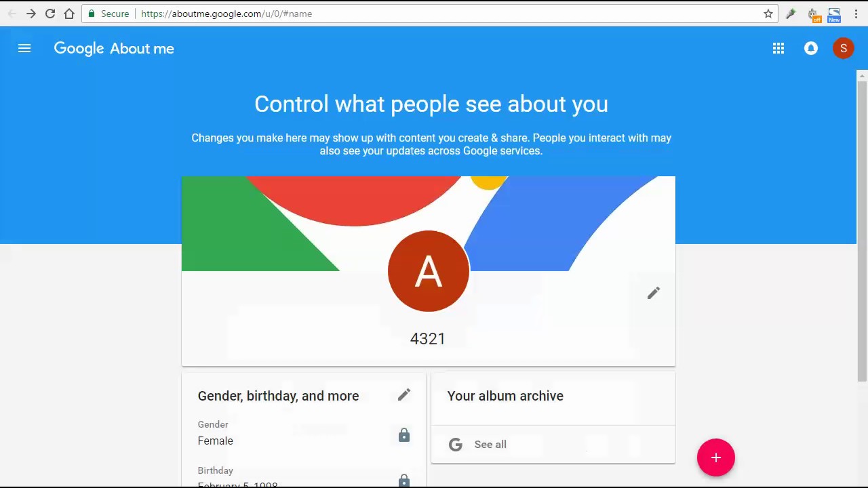Open notifications via the bell icon
This screenshot has width=868, height=488.
[811, 48]
